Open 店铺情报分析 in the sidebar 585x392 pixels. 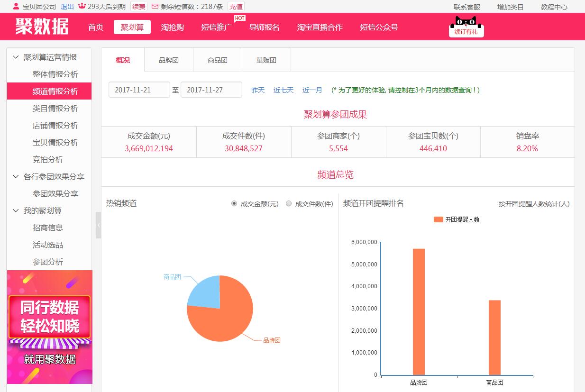(55, 125)
